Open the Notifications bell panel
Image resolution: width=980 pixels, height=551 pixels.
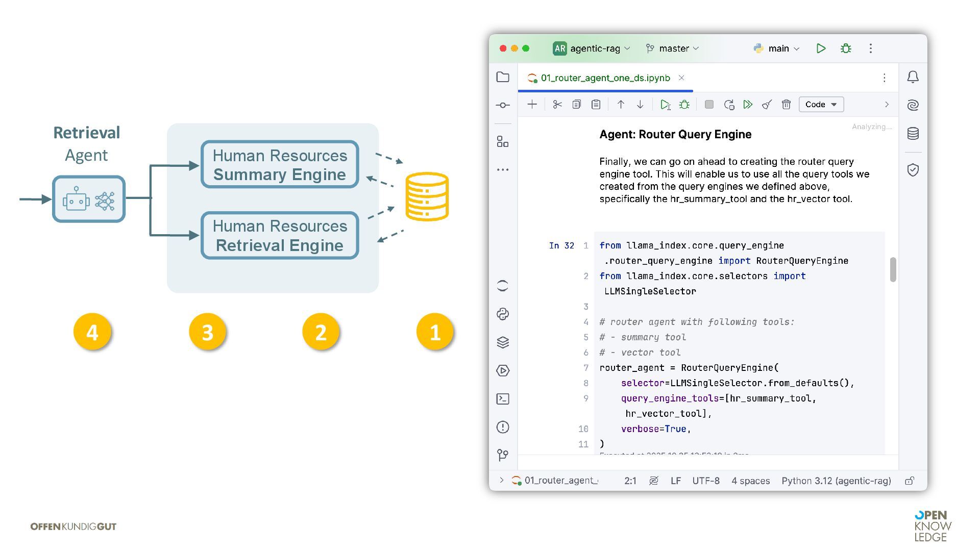tap(913, 77)
